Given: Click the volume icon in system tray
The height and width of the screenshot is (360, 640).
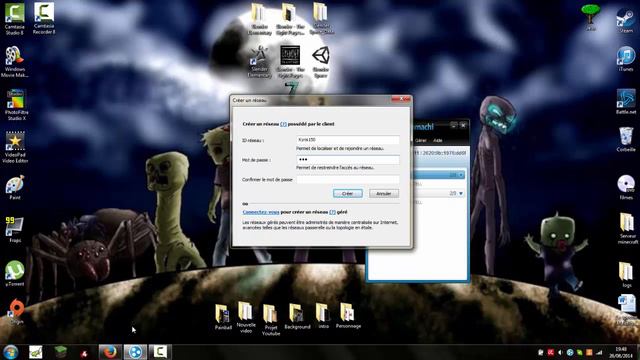Looking at the screenshot, I should (560, 352).
